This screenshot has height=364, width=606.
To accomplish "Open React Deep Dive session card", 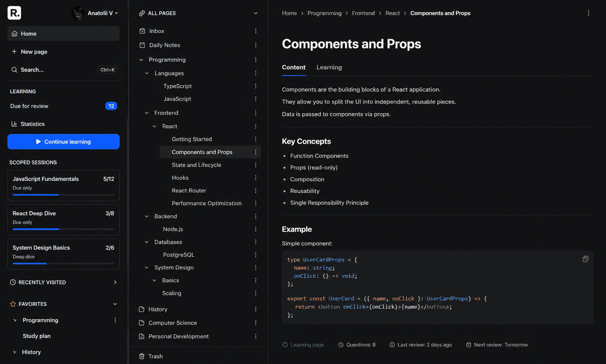I will (x=63, y=220).
